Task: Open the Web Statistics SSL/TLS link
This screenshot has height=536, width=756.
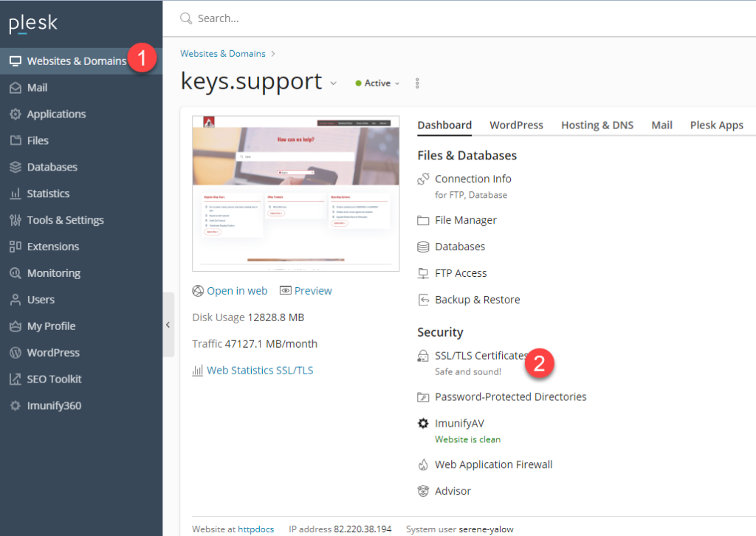Action: pyautogui.click(x=259, y=371)
